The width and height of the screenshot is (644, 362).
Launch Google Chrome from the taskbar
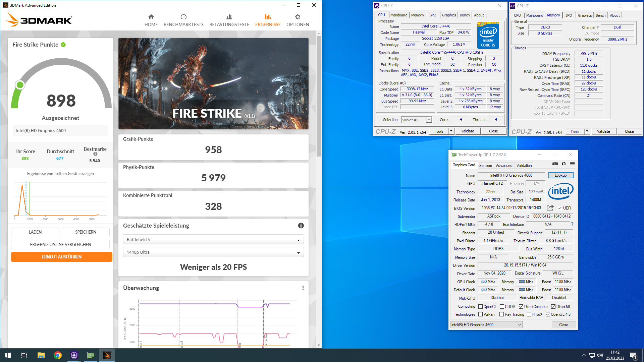(x=58, y=355)
